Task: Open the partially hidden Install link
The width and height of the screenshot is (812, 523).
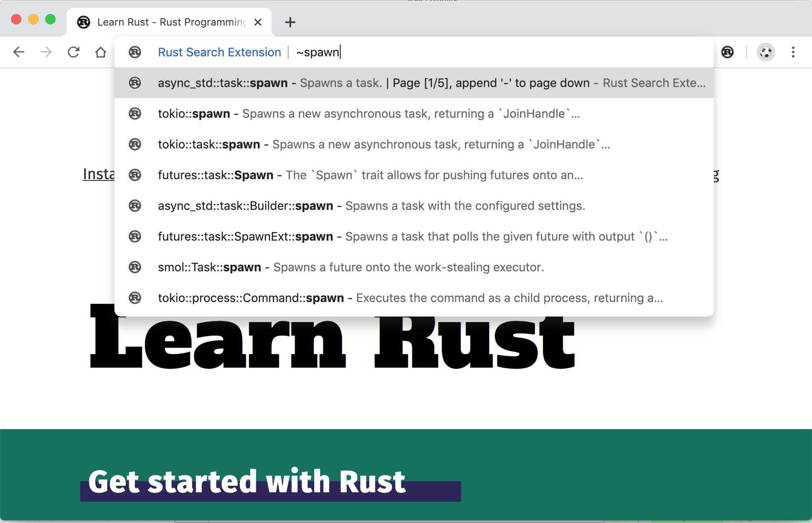Action: [99, 174]
